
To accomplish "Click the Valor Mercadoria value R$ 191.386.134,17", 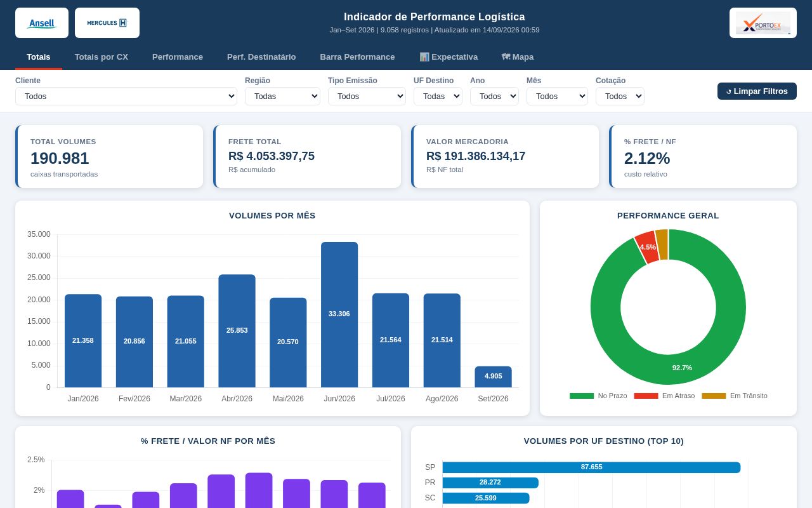I will pyautogui.click(x=476, y=156).
